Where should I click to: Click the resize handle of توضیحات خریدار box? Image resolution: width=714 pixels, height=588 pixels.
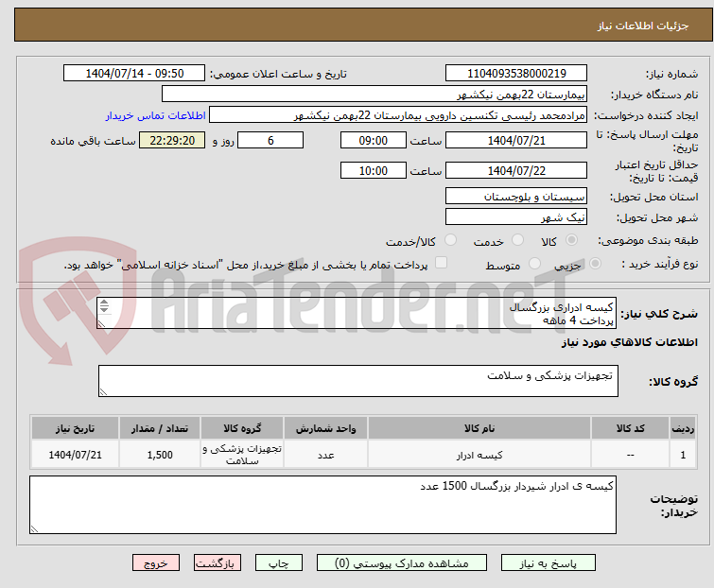point(34,528)
